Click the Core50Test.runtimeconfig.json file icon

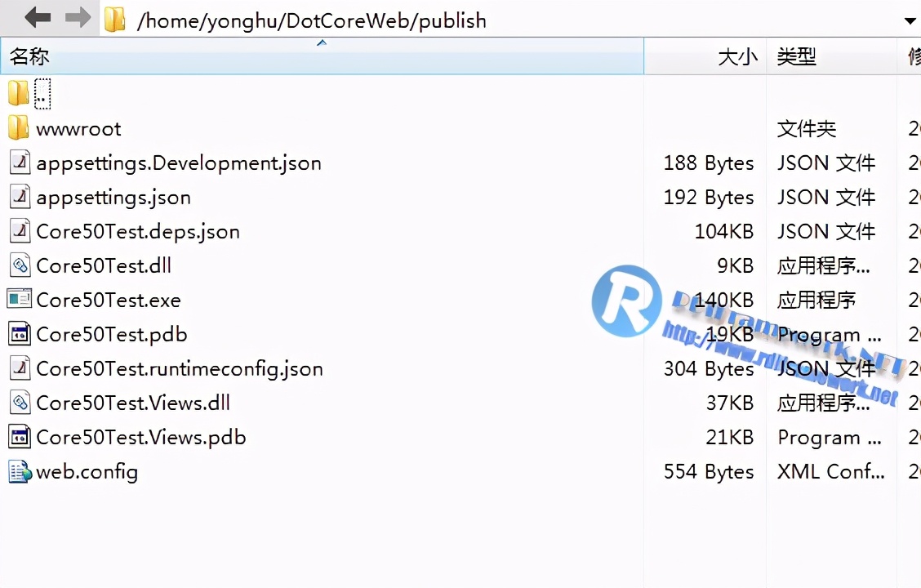[x=20, y=367]
